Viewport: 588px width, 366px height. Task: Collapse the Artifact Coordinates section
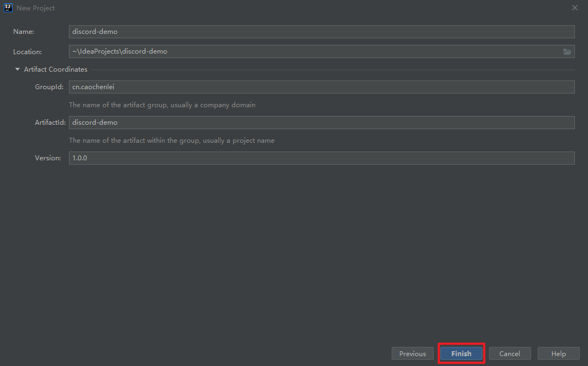click(18, 69)
